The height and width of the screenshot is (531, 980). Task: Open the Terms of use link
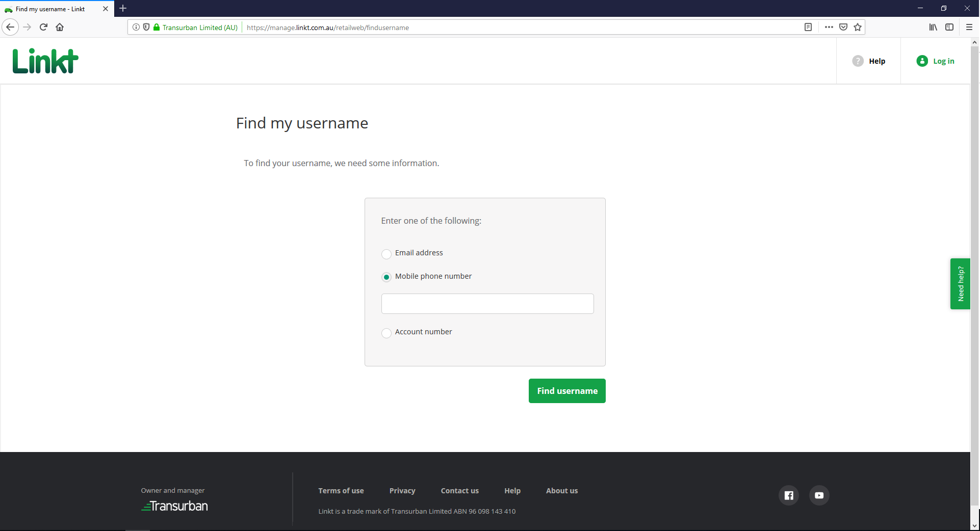[341, 491]
